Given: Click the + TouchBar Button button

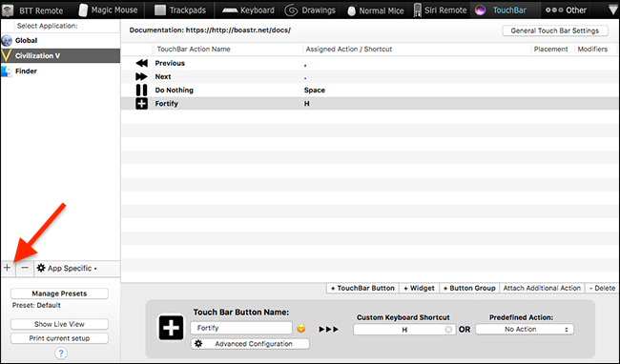Looking at the screenshot, I should tap(362, 288).
